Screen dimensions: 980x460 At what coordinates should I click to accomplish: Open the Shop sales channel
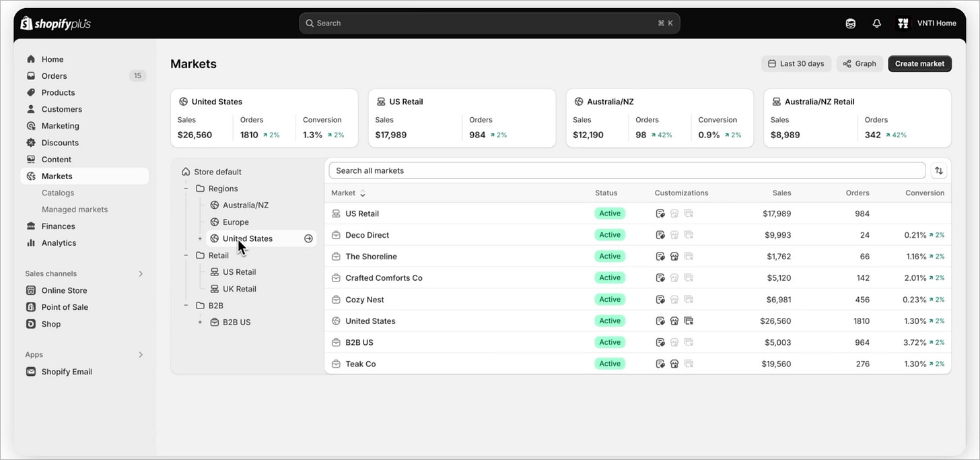click(x=30, y=323)
